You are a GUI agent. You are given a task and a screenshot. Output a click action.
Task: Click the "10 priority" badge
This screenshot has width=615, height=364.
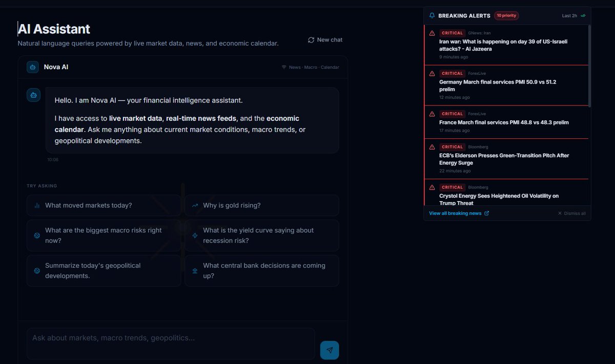point(506,16)
